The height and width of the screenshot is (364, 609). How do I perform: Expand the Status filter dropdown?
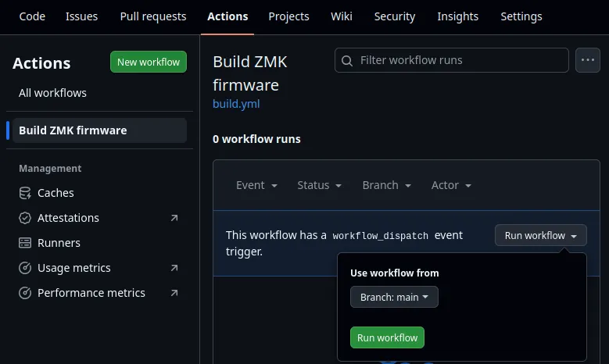coord(319,185)
